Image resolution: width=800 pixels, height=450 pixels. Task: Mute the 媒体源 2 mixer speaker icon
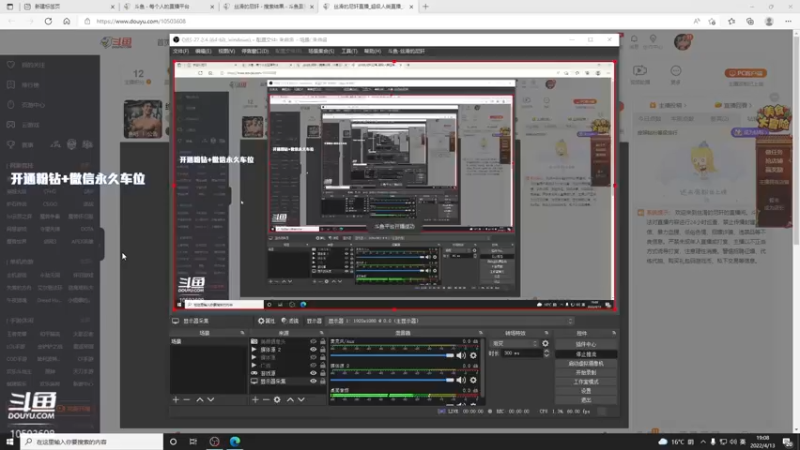(x=461, y=380)
